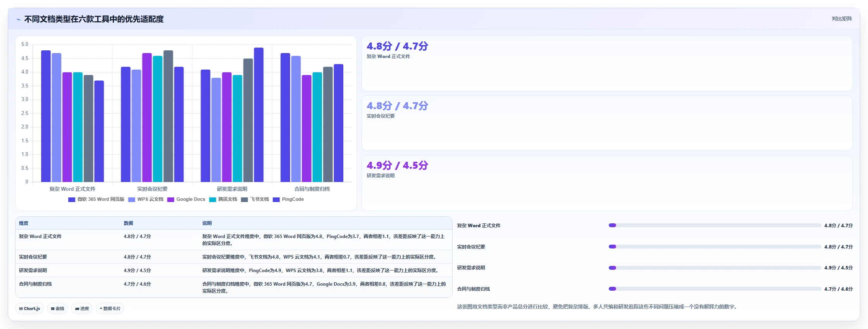Screen dimensions: 868x329
Task: Click the 实时会议纪要 x-axis label
Action: point(152,189)
